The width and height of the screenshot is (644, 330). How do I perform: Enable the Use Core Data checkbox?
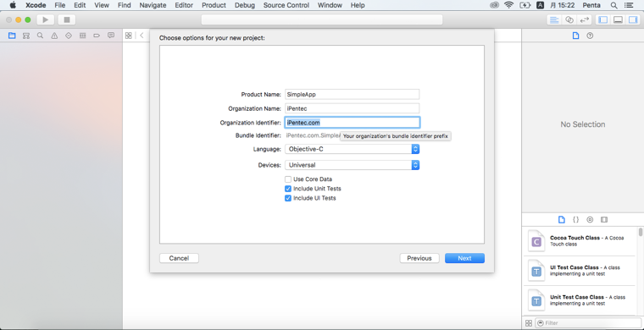pos(288,179)
